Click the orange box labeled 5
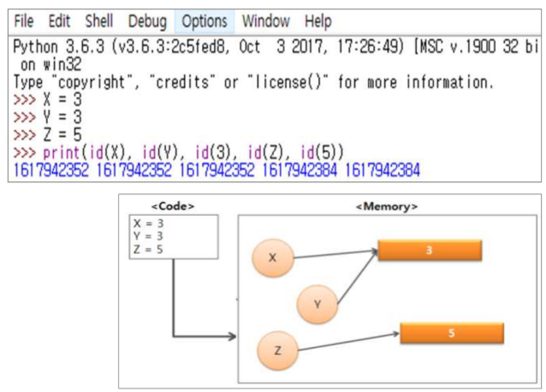This screenshot has height=392, width=546. click(452, 333)
